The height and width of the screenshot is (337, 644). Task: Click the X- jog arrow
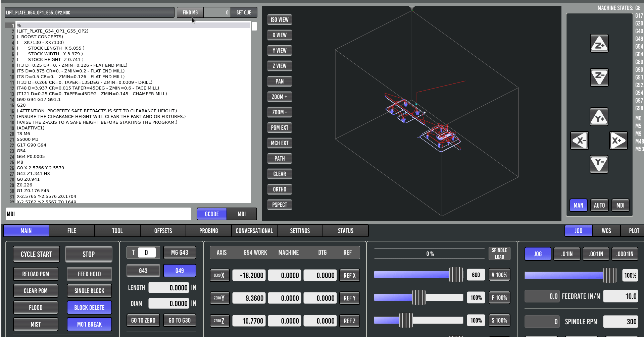point(580,141)
